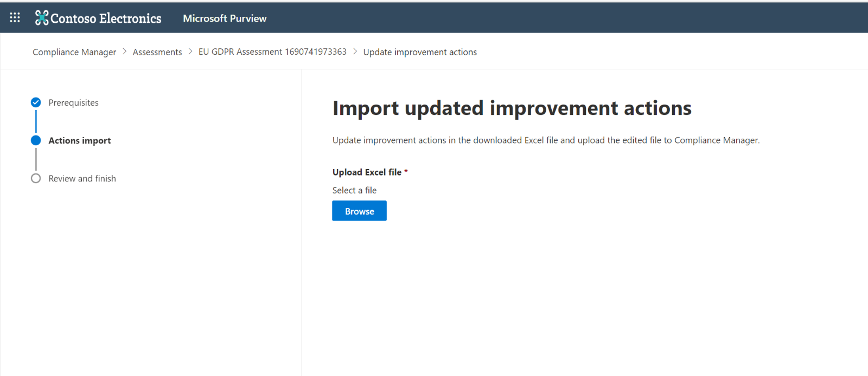Click the Actions import step indicator dot
Screen dimensions: 868x376
pos(36,140)
